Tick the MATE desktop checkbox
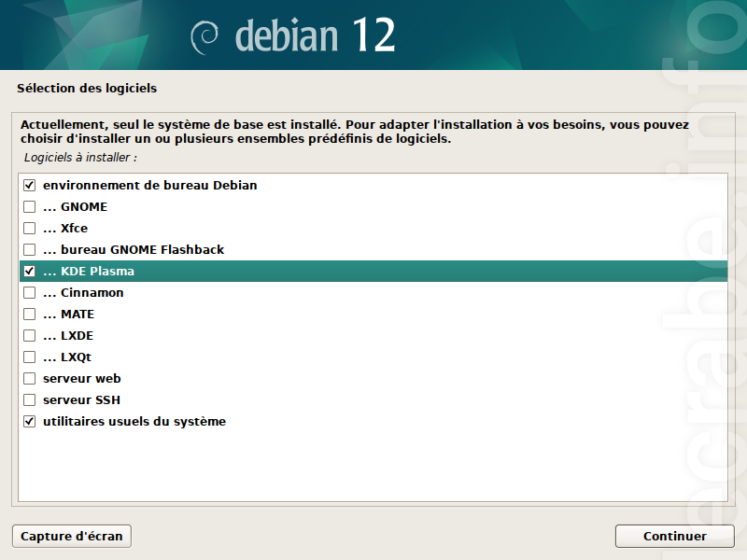 30,314
